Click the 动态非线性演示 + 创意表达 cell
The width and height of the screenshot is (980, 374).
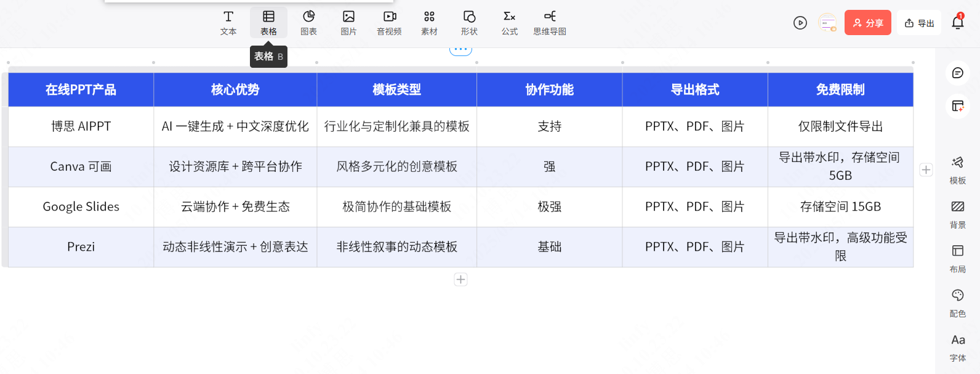point(235,246)
